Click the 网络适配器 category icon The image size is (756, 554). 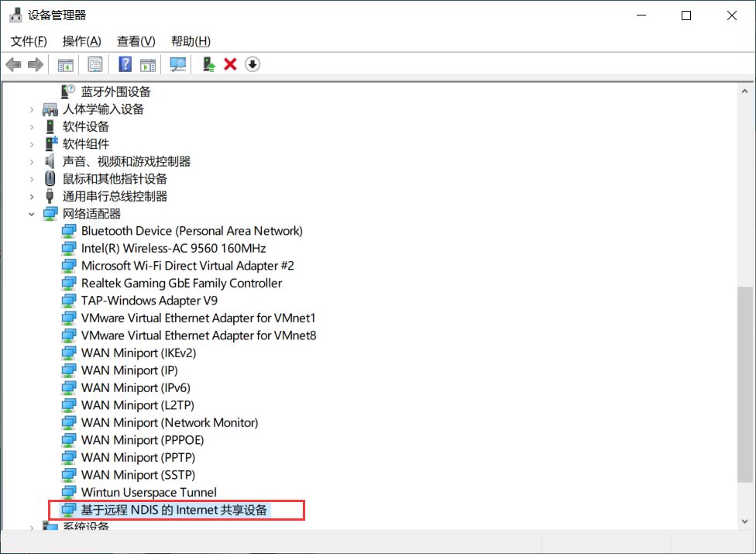[50, 214]
